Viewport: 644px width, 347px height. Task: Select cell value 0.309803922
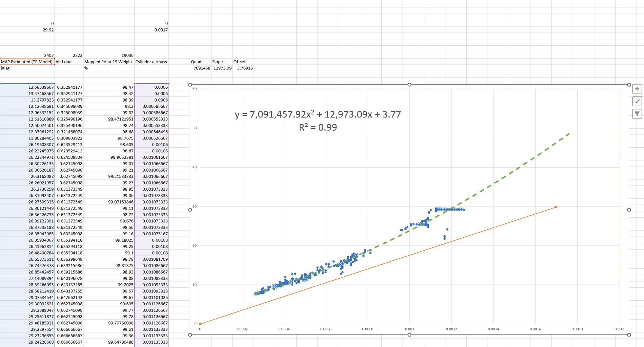[69, 138]
